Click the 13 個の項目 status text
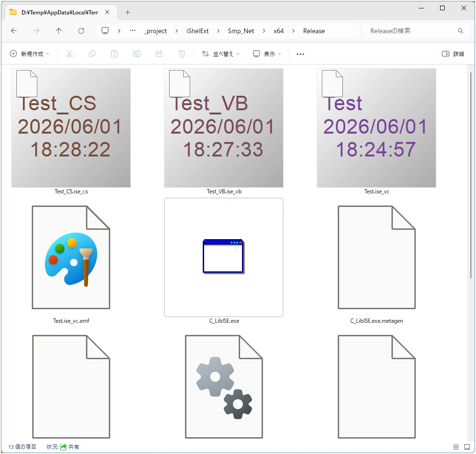The height and width of the screenshot is (454, 476). point(22,447)
